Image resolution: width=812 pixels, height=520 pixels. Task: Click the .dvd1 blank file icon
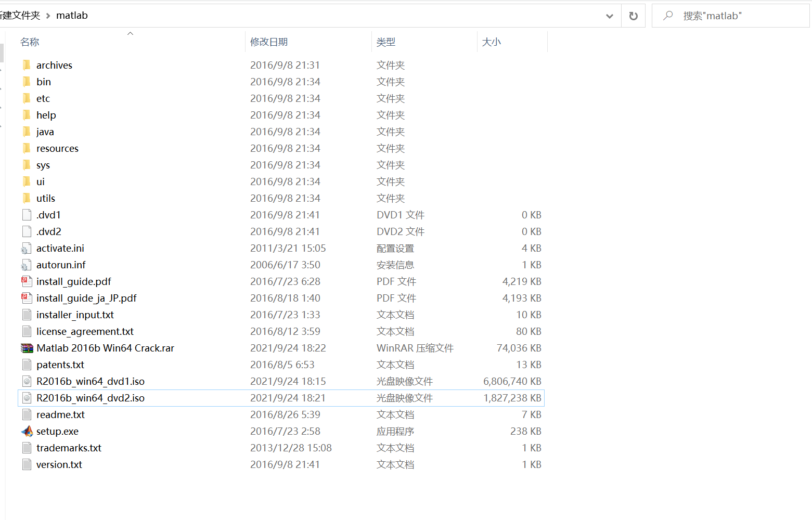click(x=27, y=215)
